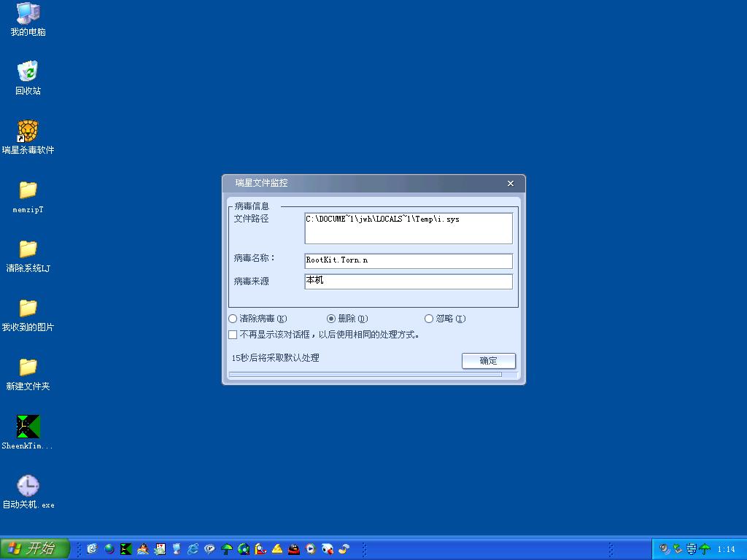The image size is (747, 560).
Task: Click the globe icon in quick launch
Action: 109,549
